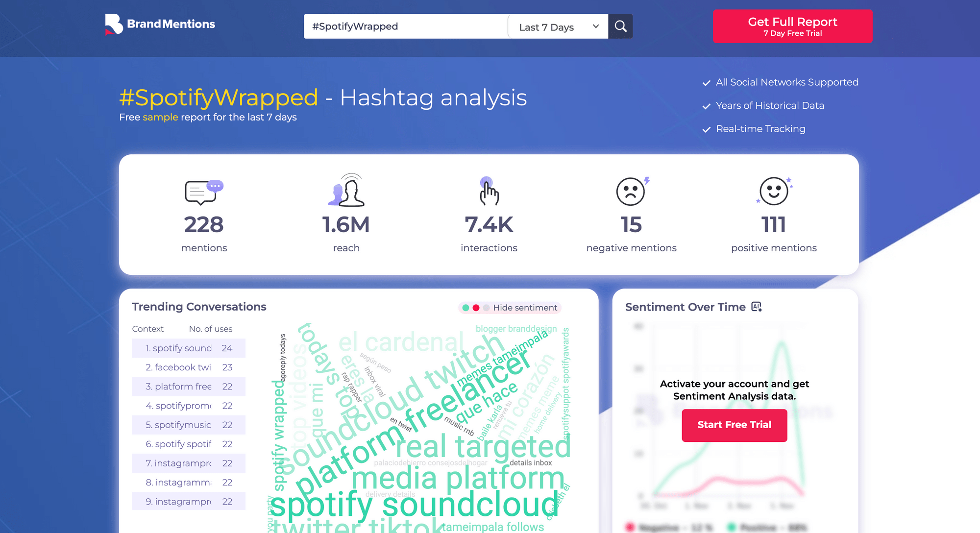Click the search magnifier icon
The height and width of the screenshot is (533, 980).
click(x=621, y=25)
